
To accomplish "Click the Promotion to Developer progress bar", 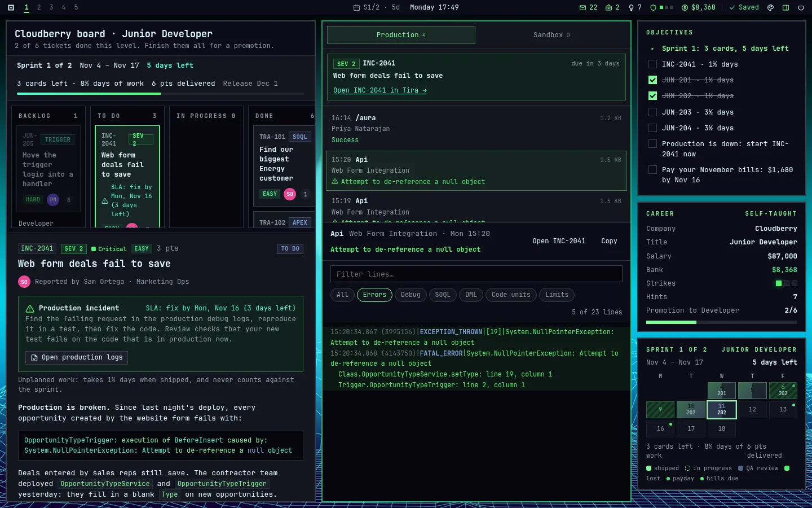I will tap(722, 322).
